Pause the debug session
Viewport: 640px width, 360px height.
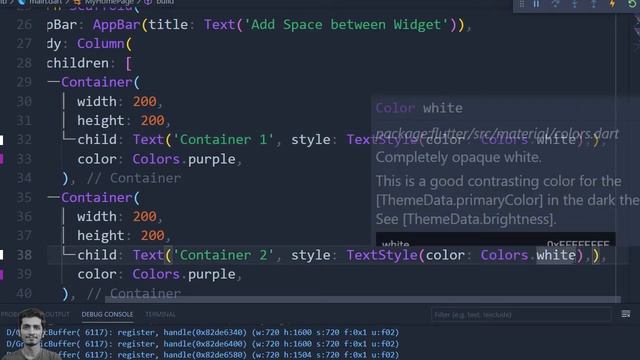(536, 4)
